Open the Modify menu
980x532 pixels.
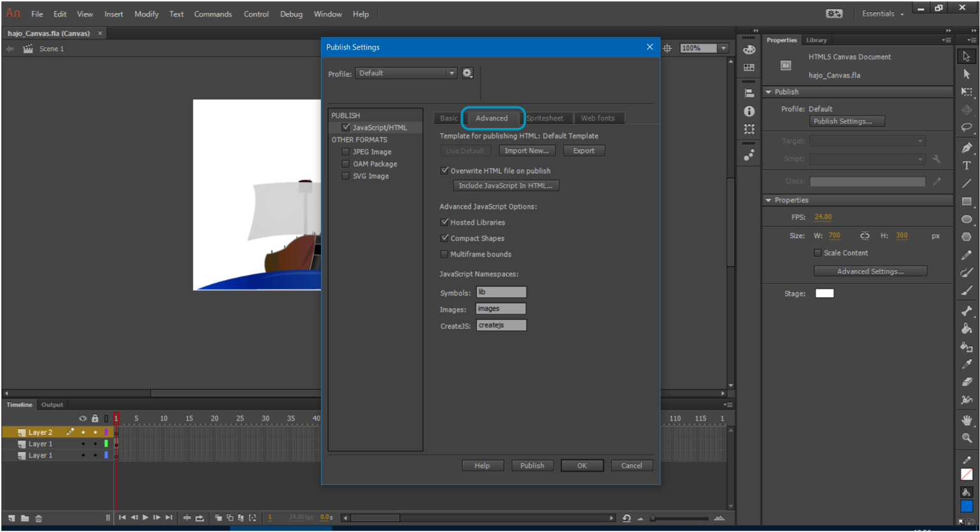(146, 14)
